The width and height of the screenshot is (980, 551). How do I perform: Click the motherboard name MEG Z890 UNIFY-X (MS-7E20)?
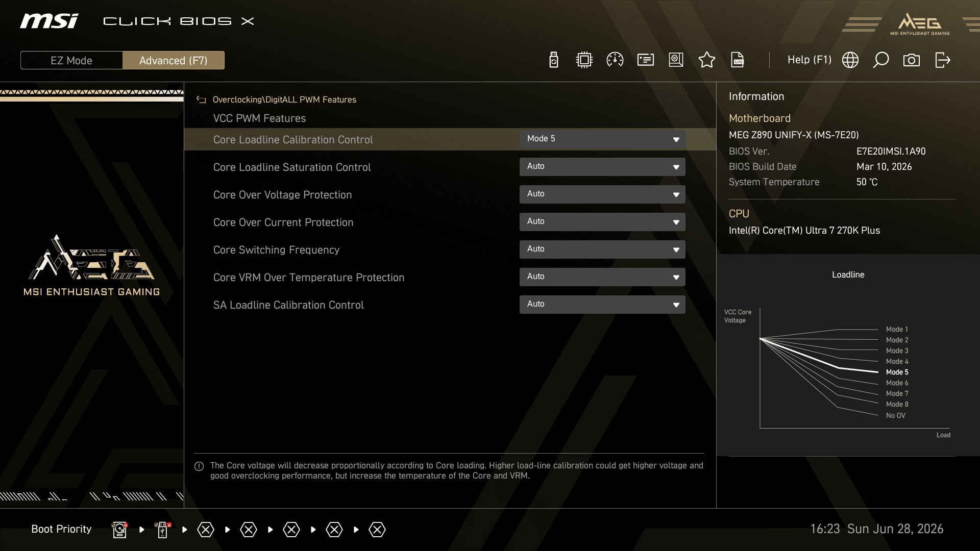click(794, 135)
